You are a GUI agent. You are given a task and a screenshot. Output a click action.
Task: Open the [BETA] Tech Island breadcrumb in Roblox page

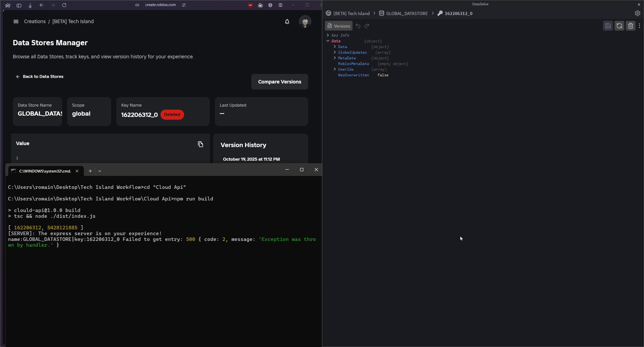coord(73,22)
